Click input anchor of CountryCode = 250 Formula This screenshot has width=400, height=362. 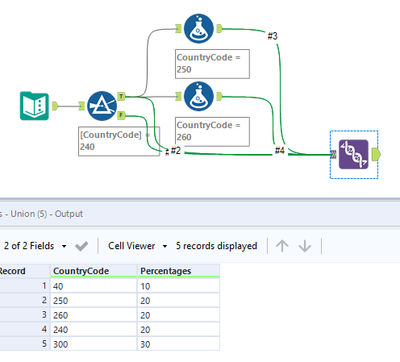178,29
